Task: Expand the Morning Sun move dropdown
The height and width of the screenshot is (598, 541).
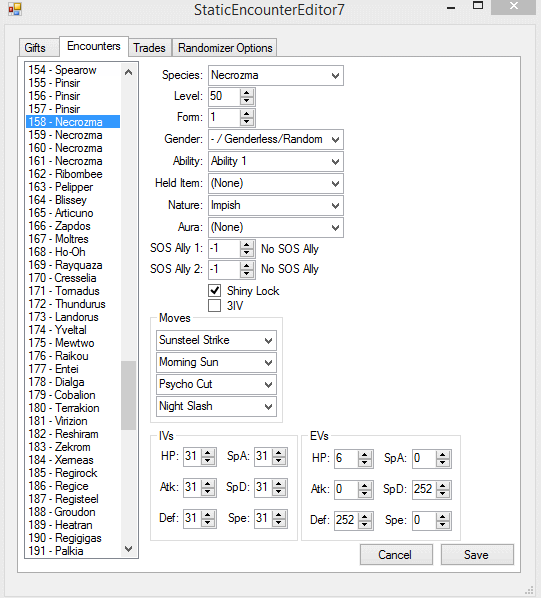Action: pyautogui.click(x=216, y=362)
